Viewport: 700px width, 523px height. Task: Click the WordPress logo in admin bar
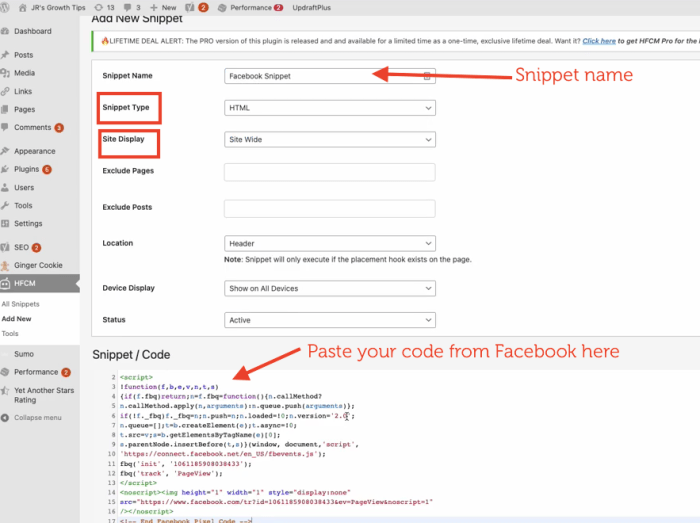click(x=7, y=7)
